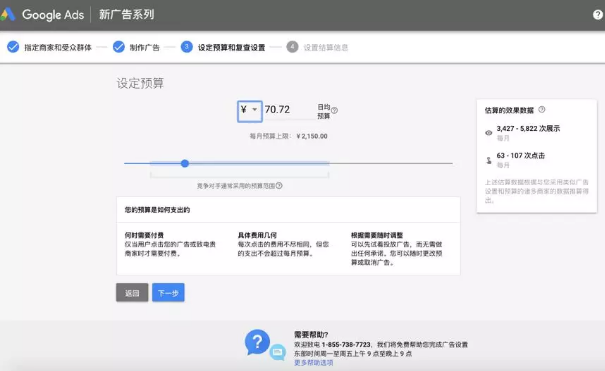The image size is (605, 371).
Task: Click 需要帮助? heading
Action: 311,334
